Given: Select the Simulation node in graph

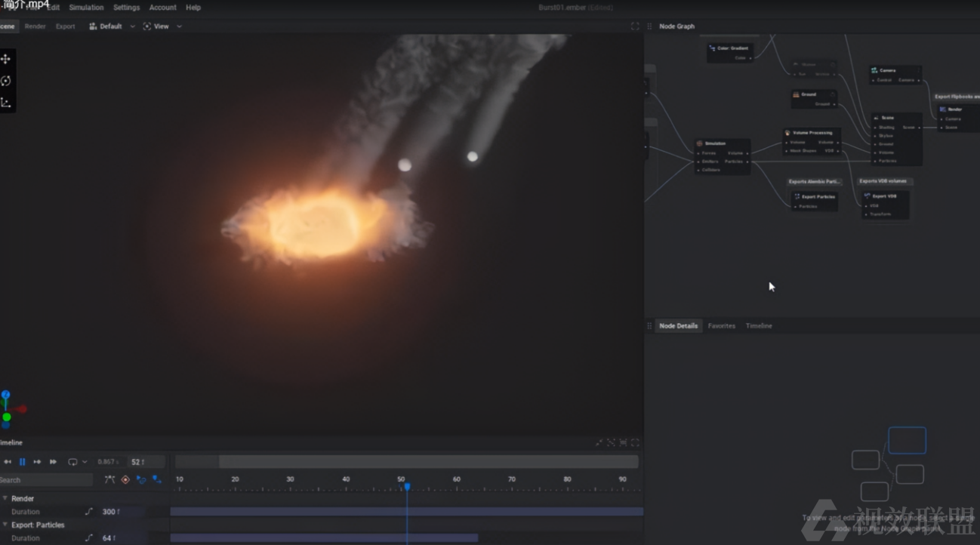Looking at the screenshot, I should point(723,156).
